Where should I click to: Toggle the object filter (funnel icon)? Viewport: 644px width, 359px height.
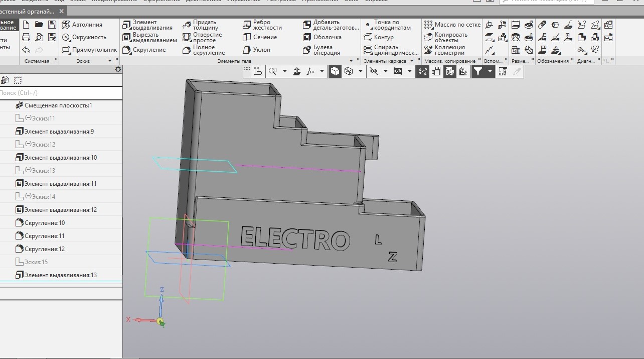[479, 71]
